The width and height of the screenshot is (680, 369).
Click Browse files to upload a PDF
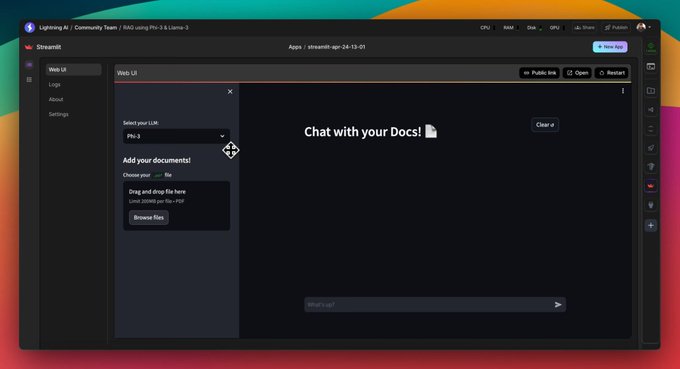(148, 217)
